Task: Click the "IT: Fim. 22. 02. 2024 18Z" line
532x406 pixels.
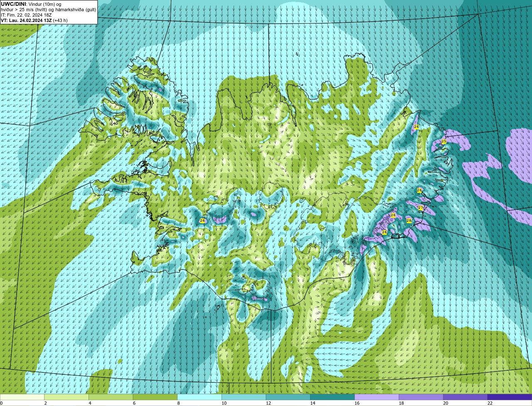Action: point(26,15)
